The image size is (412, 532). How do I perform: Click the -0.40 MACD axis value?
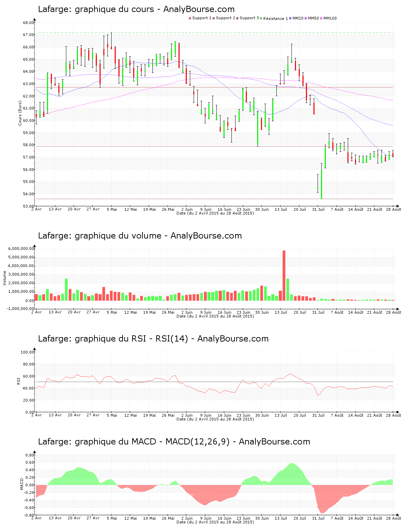[29, 500]
